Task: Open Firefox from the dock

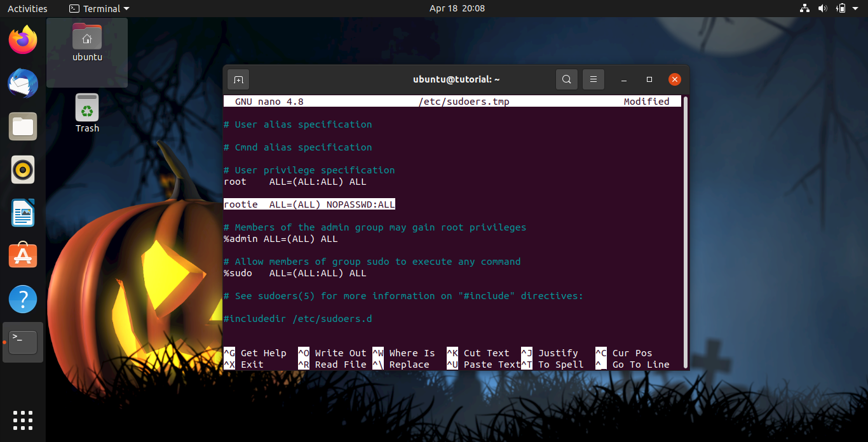Action: point(22,40)
